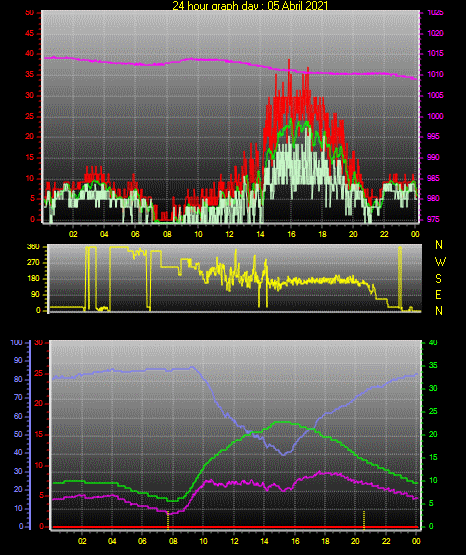Click the 22 hour tick on top graph
The image size is (466, 555).
[384, 234]
